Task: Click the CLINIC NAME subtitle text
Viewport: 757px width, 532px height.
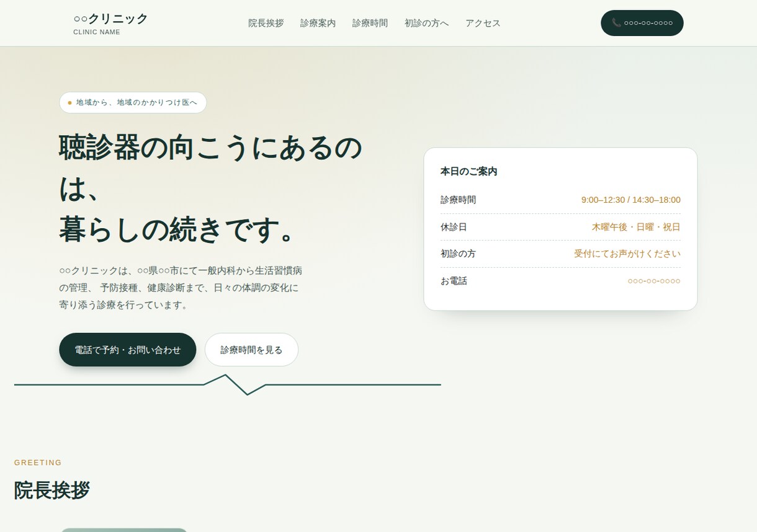Action: coord(97,32)
